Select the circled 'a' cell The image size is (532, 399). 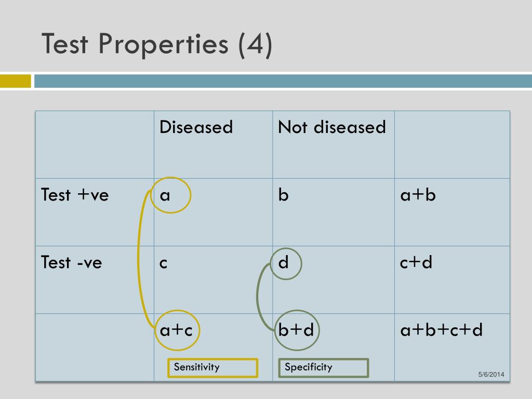coord(170,195)
